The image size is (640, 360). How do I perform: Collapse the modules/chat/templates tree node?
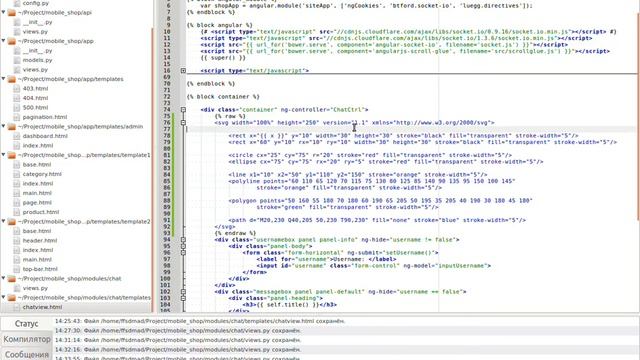[4, 298]
